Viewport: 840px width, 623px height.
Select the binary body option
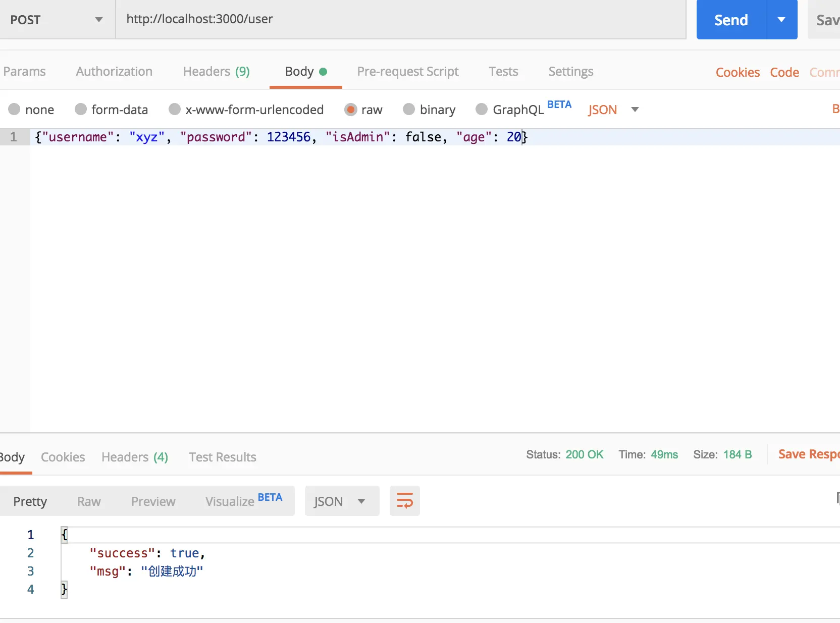click(x=430, y=110)
